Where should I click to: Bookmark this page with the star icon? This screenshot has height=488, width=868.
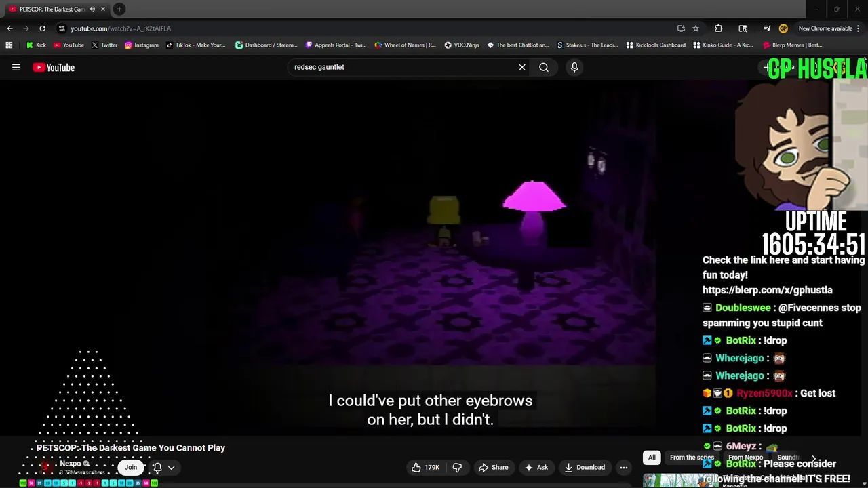[696, 28]
